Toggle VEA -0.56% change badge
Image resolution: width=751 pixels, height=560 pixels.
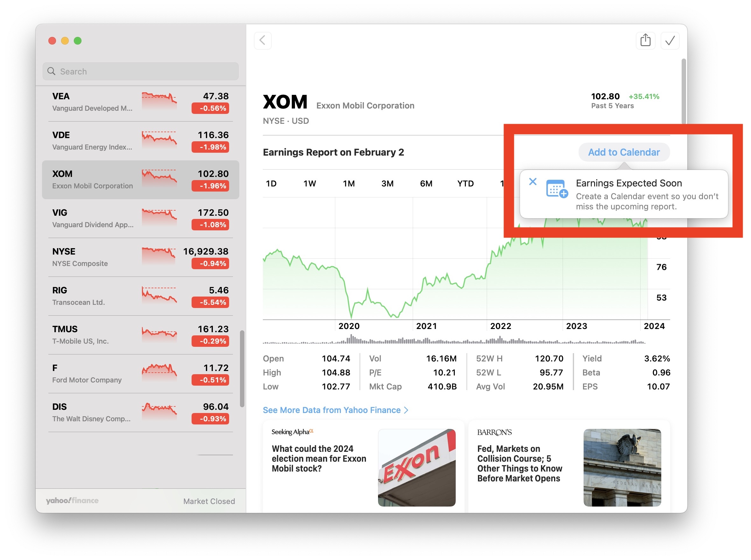(210, 108)
